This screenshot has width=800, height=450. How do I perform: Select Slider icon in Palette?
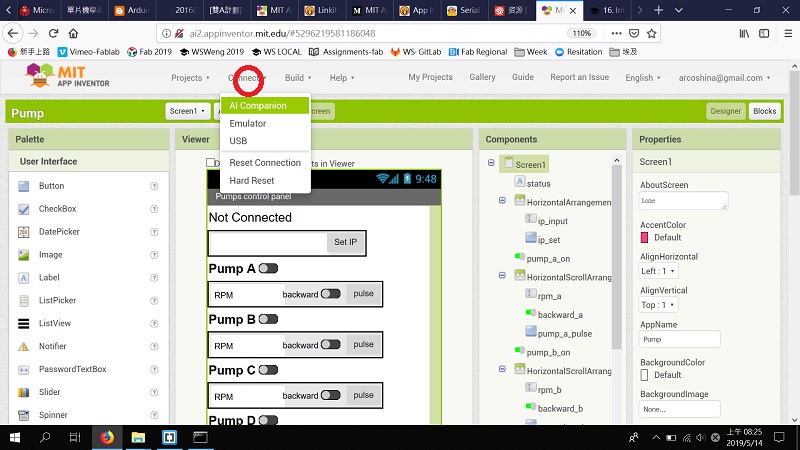(23, 392)
